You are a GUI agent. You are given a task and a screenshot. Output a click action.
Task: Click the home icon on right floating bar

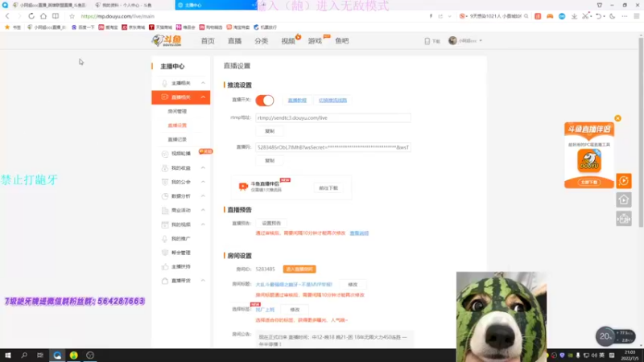click(x=624, y=200)
